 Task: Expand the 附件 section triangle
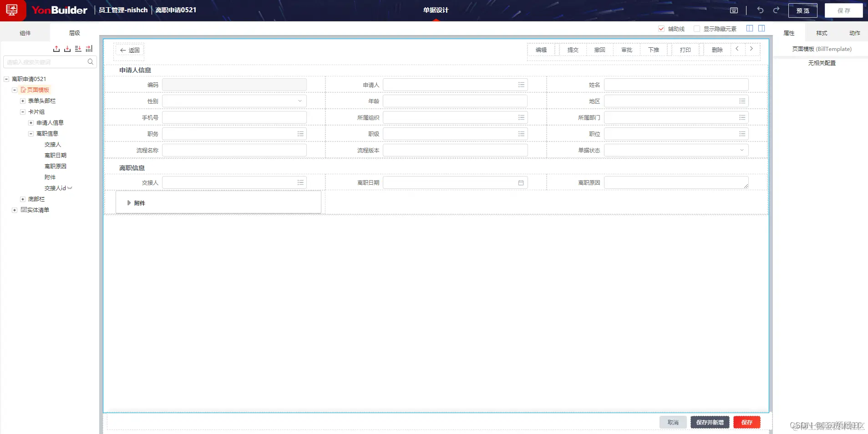(x=129, y=203)
